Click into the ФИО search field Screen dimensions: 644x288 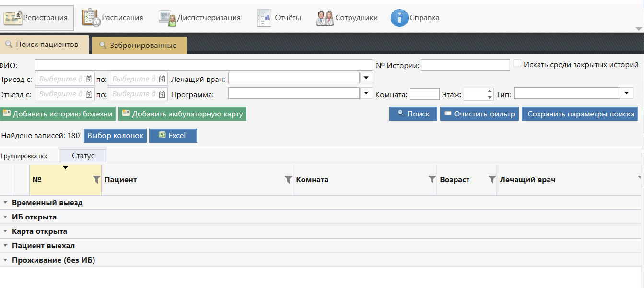[x=203, y=65]
